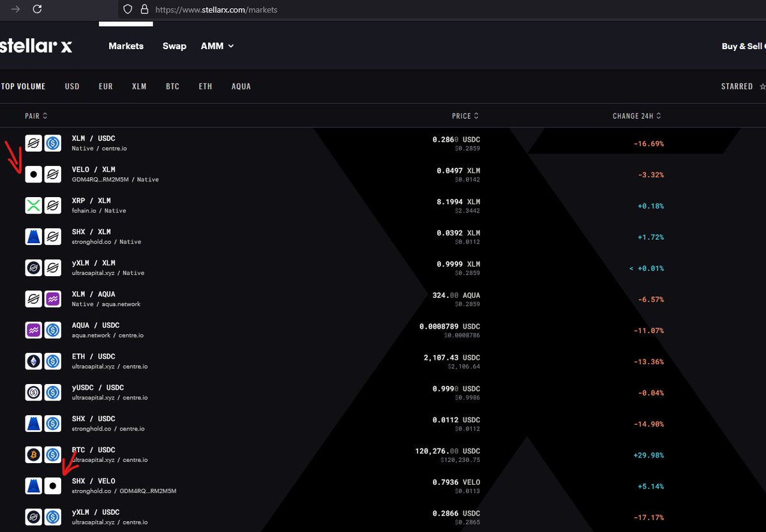Show STARRED markets
Screen dimensions: 766x532
pos(743,86)
